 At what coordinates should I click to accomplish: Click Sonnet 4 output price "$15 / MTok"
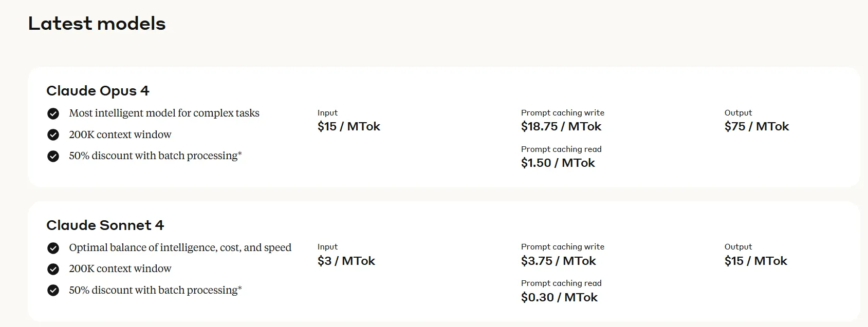[755, 261]
